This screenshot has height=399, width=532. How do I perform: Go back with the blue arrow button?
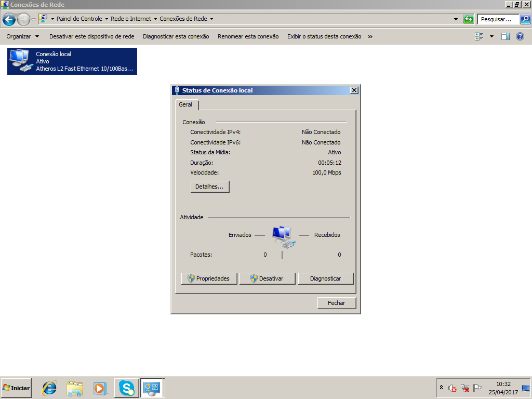point(9,19)
